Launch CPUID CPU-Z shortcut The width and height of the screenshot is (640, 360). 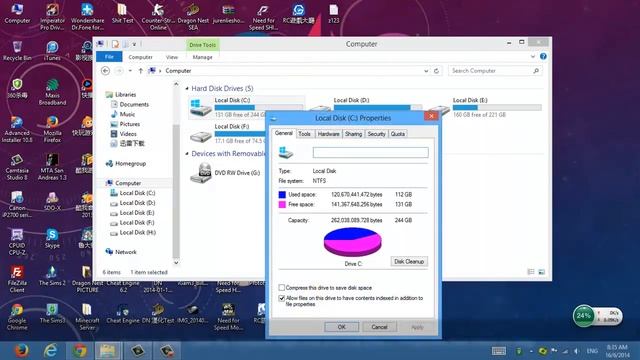(17, 242)
